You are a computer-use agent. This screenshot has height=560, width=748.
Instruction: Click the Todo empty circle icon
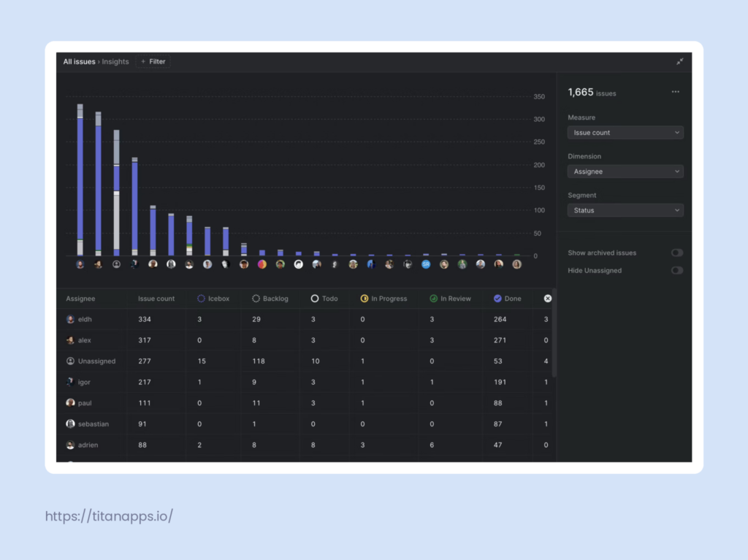pos(314,299)
